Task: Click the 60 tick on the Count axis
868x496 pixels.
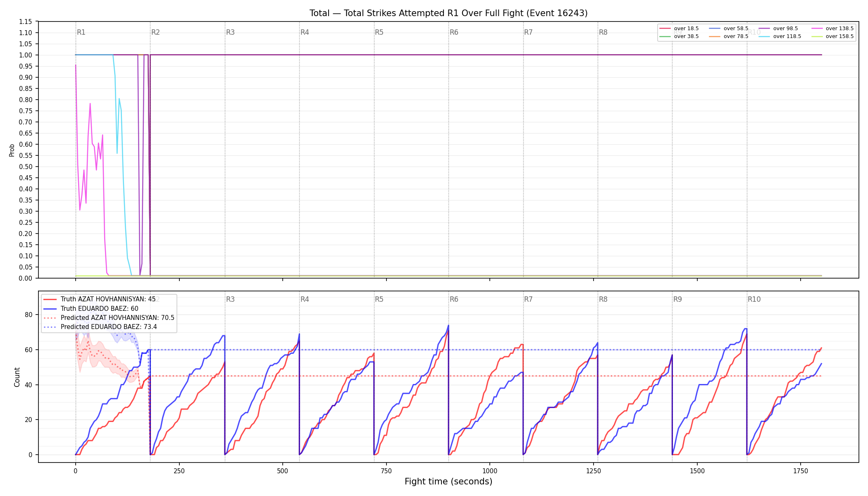Action: 29,350
